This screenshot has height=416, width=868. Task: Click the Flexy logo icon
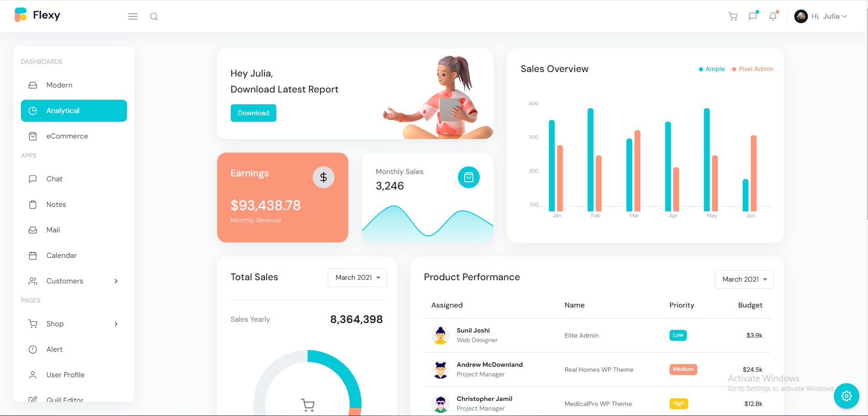point(20,15)
